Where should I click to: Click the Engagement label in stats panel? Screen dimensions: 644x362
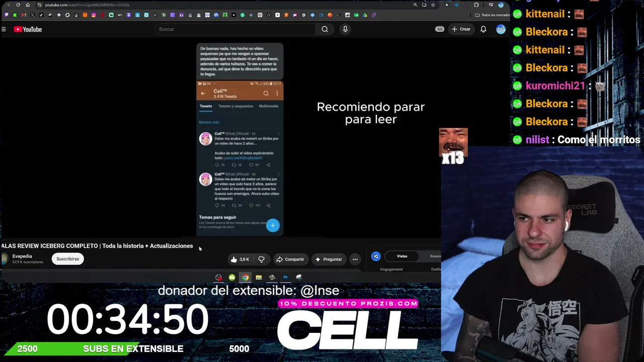(x=391, y=269)
